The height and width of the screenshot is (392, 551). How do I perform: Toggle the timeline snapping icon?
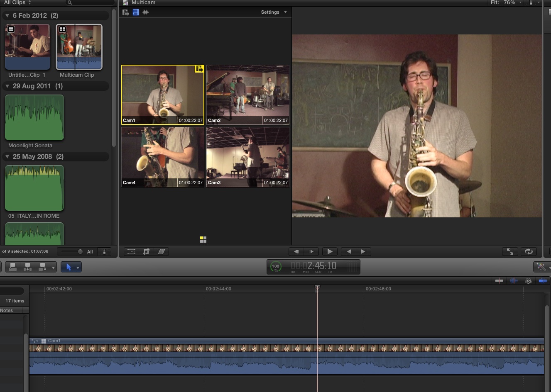[x=542, y=281]
